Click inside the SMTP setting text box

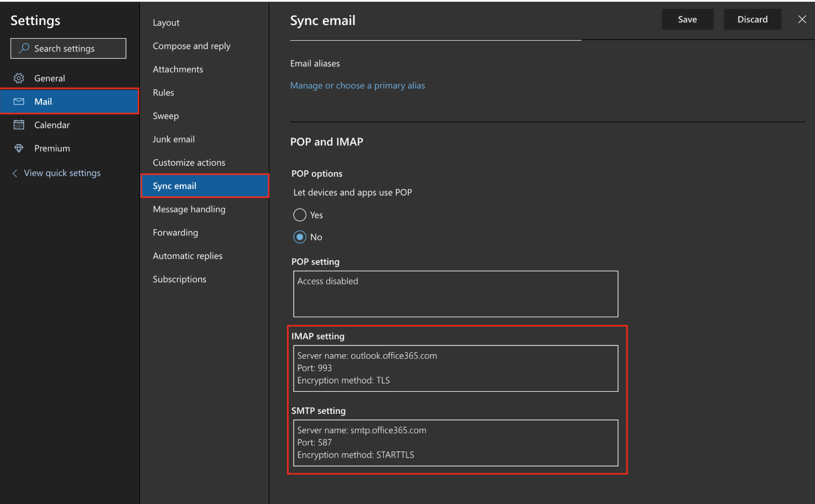tap(455, 443)
